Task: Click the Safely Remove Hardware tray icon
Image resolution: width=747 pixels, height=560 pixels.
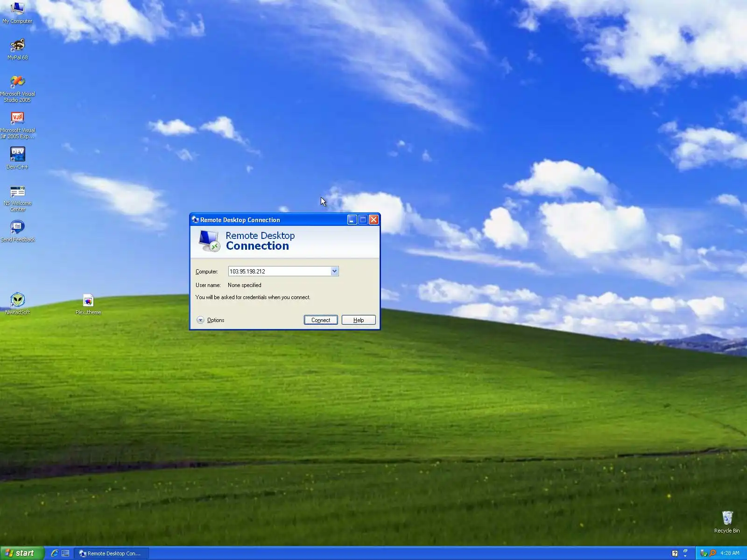Action: [704, 553]
